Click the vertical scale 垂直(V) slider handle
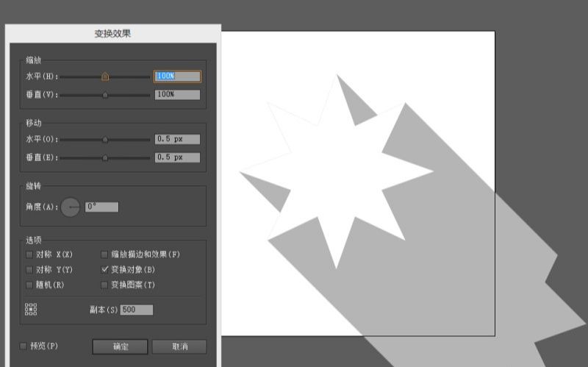This screenshot has width=588, height=367. 105,96
